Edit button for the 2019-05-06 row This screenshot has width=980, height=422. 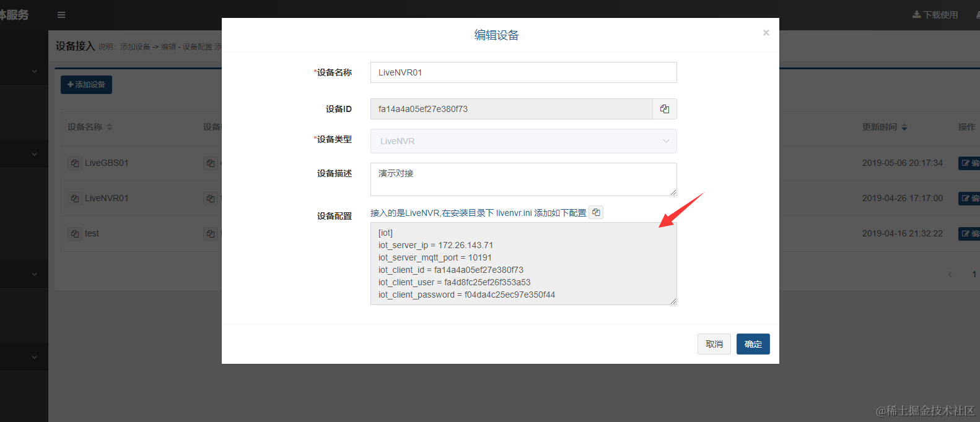point(969,163)
